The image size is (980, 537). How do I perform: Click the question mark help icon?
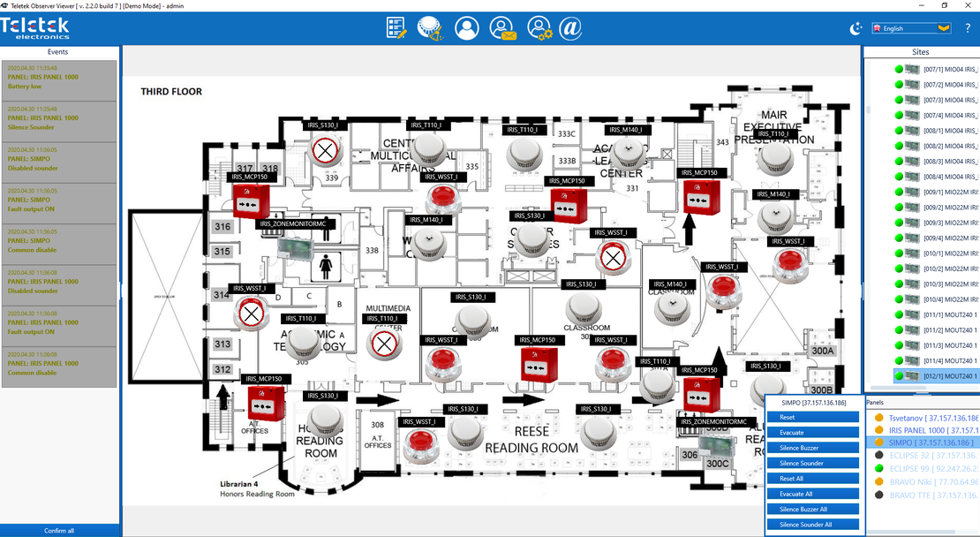(x=969, y=28)
